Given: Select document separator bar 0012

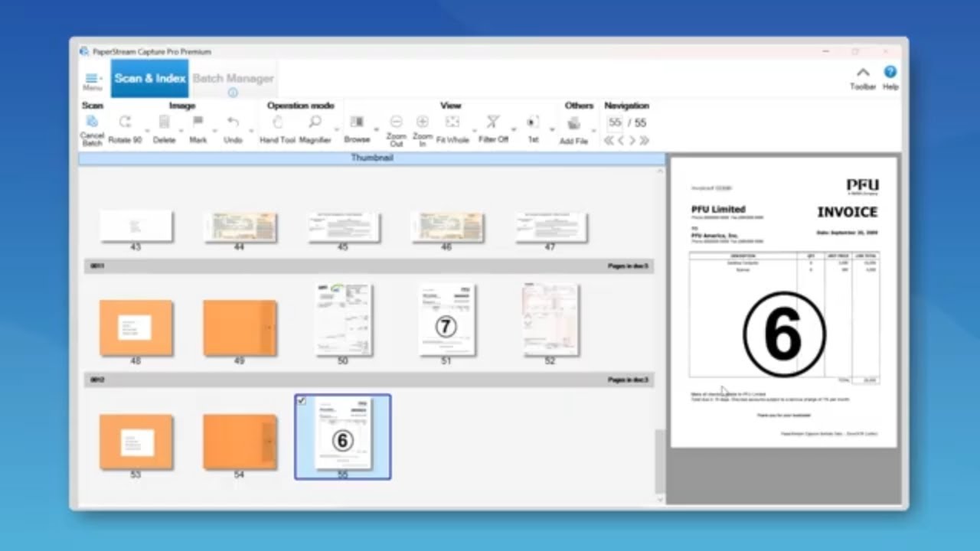Looking at the screenshot, I should [x=368, y=380].
